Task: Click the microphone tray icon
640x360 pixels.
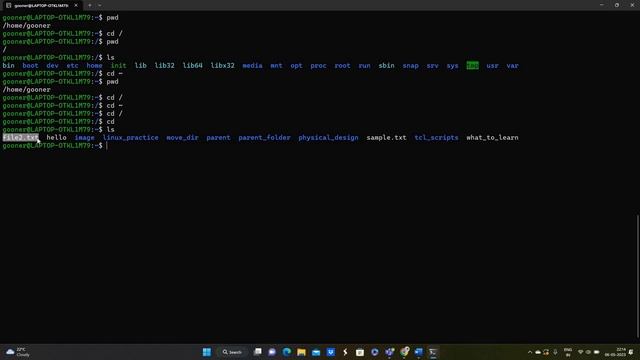Action: pyautogui.click(x=555, y=352)
